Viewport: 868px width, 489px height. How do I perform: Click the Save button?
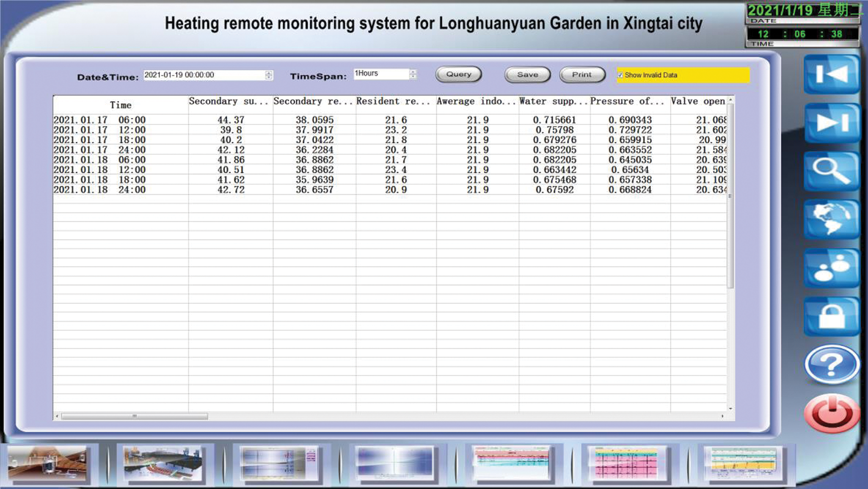(x=527, y=75)
